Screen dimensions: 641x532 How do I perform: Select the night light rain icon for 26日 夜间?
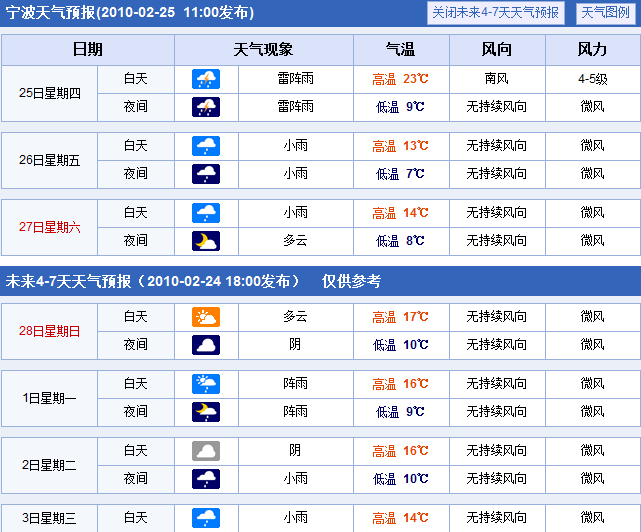tap(206, 174)
